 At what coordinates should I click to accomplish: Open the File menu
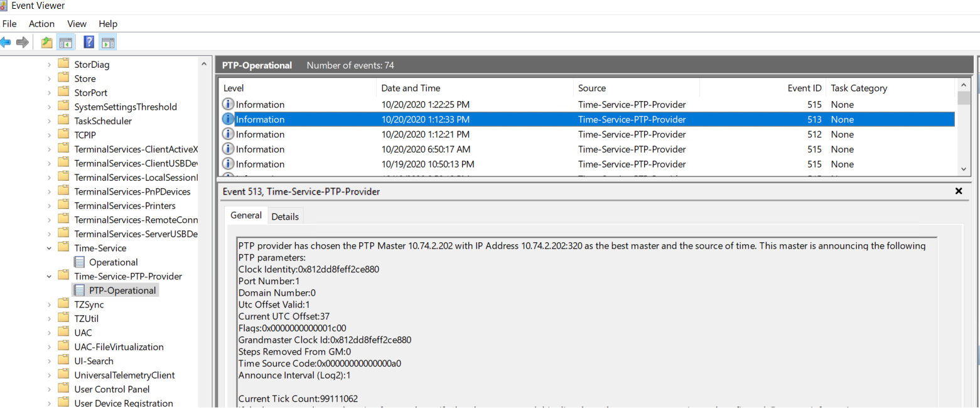click(9, 23)
